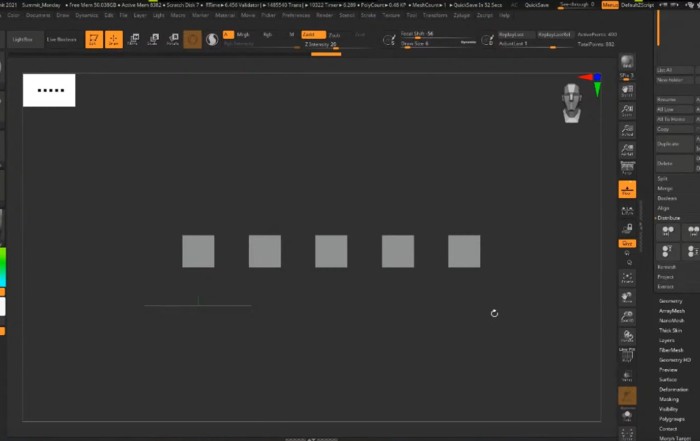Click the BPR render icon
Viewport: 700px width, 441px height.
(x=627, y=62)
